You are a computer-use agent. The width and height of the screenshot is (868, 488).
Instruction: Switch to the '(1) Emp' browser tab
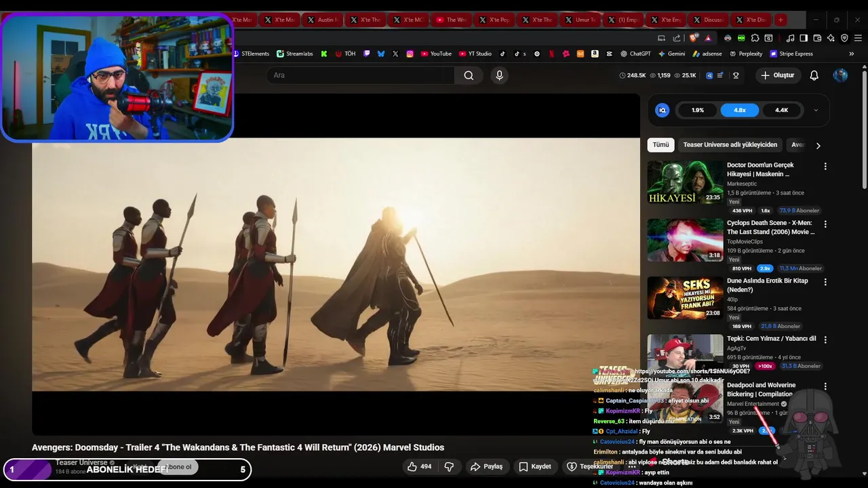coord(623,20)
